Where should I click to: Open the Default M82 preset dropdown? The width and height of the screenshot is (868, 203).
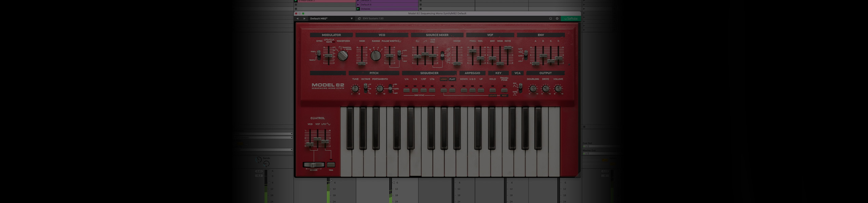tap(351, 19)
